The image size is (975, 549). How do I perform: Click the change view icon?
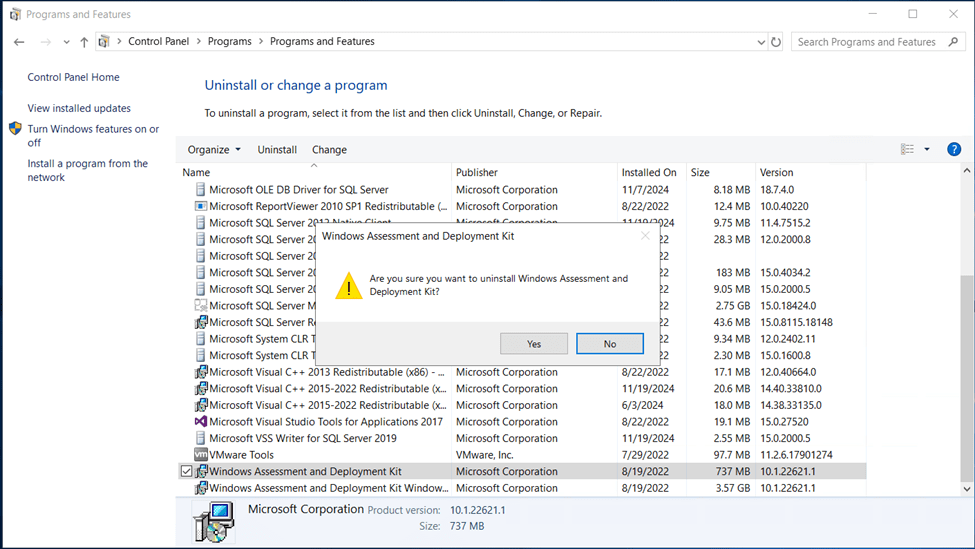click(x=907, y=149)
